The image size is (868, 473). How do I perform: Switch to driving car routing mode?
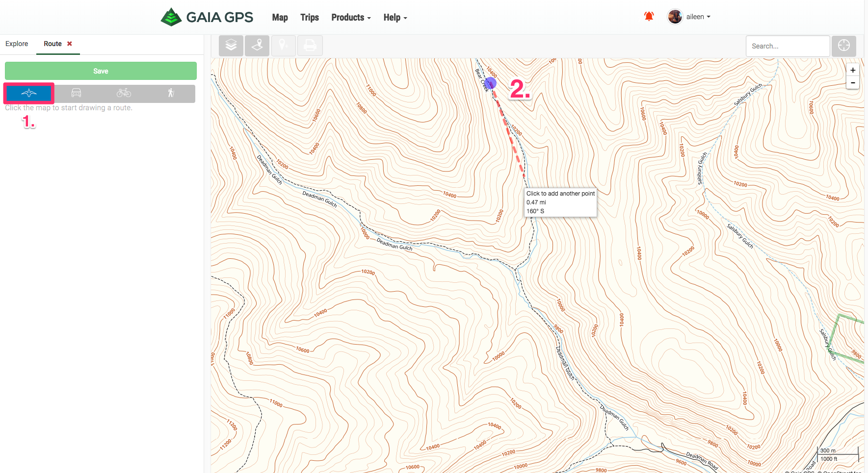pos(76,93)
